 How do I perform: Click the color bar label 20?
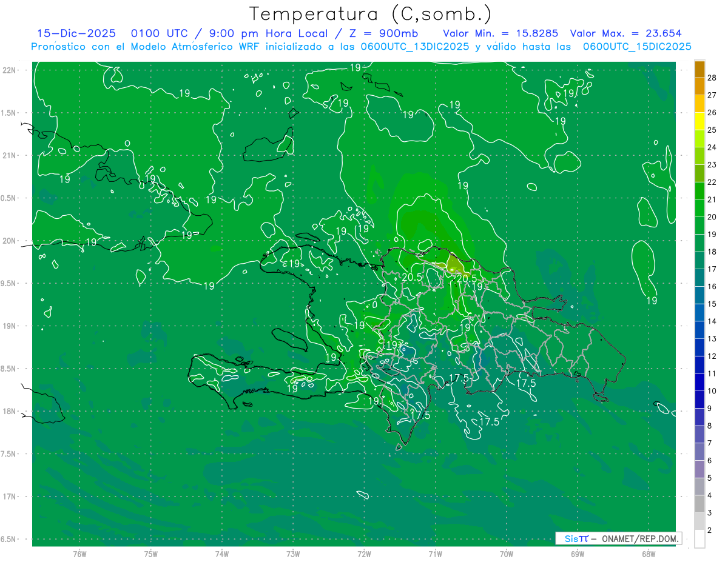pyautogui.click(x=712, y=217)
